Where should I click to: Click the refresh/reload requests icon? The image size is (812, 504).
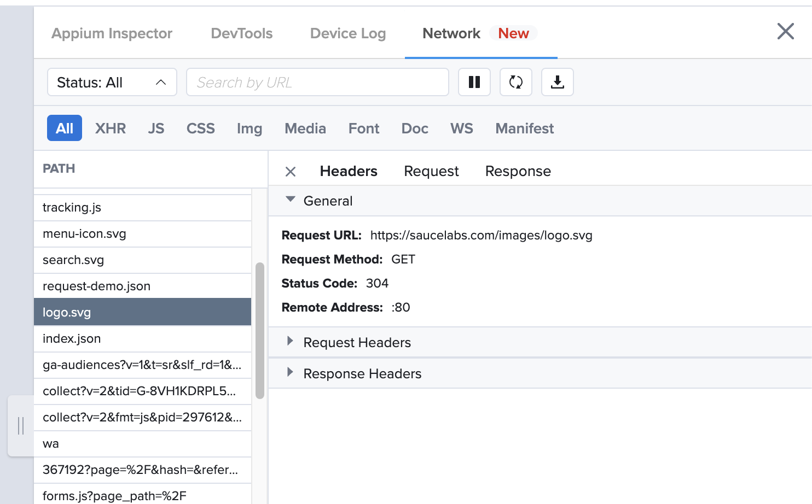coord(515,82)
